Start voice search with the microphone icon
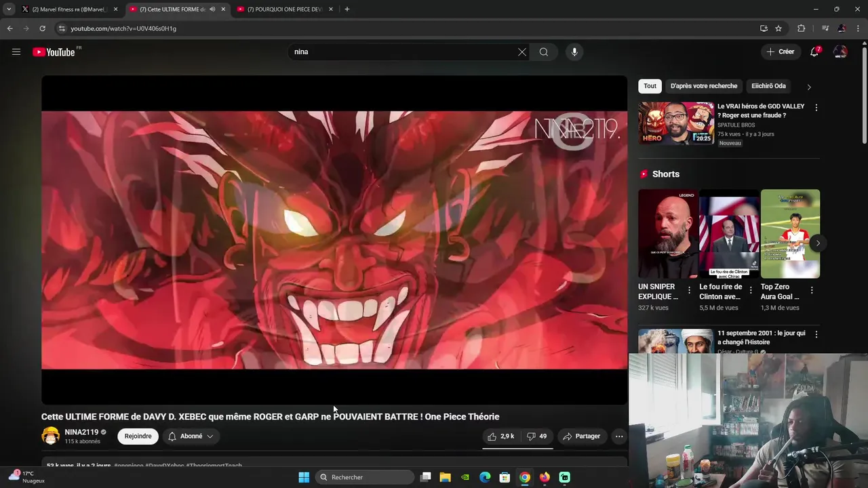Viewport: 868px width, 488px height. 574,52
